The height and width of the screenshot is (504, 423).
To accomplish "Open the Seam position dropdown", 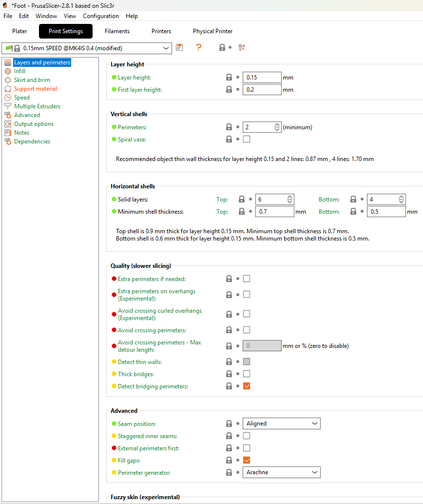I will pyautogui.click(x=282, y=423).
